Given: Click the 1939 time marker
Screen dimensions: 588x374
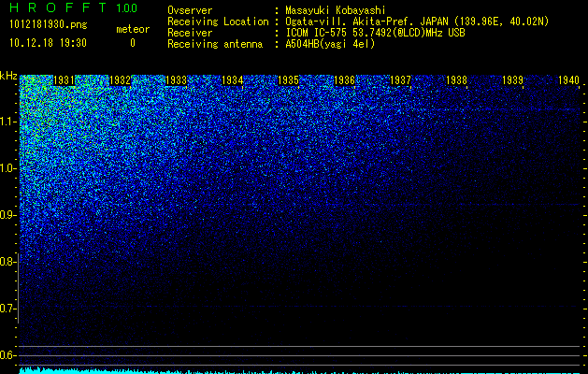Looking at the screenshot, I should click(512, 80).
